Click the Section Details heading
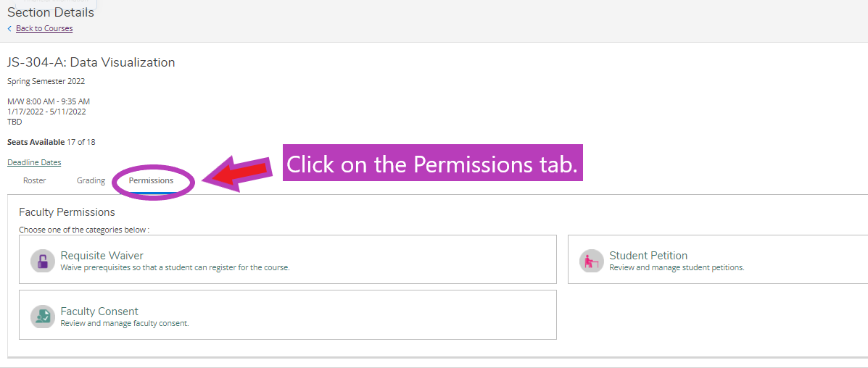The image size is (868, 368). pyautogui.click(x=50, y=12)
